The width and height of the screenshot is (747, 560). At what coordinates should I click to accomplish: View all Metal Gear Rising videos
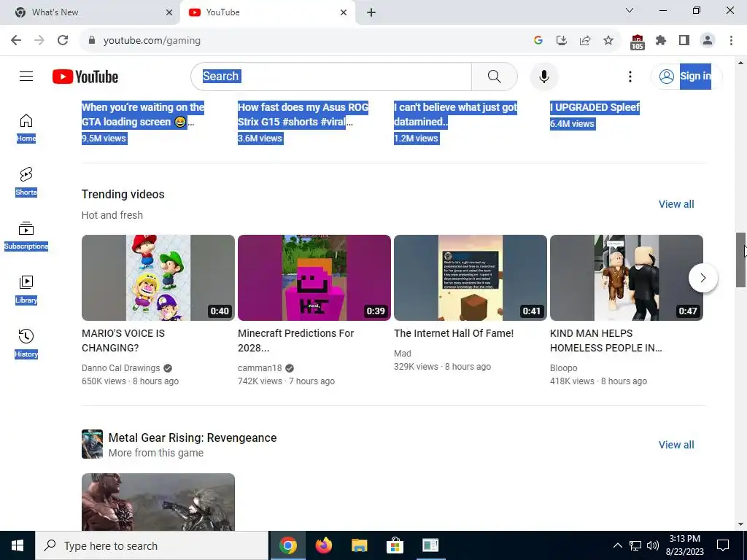[x=676, y=445]
